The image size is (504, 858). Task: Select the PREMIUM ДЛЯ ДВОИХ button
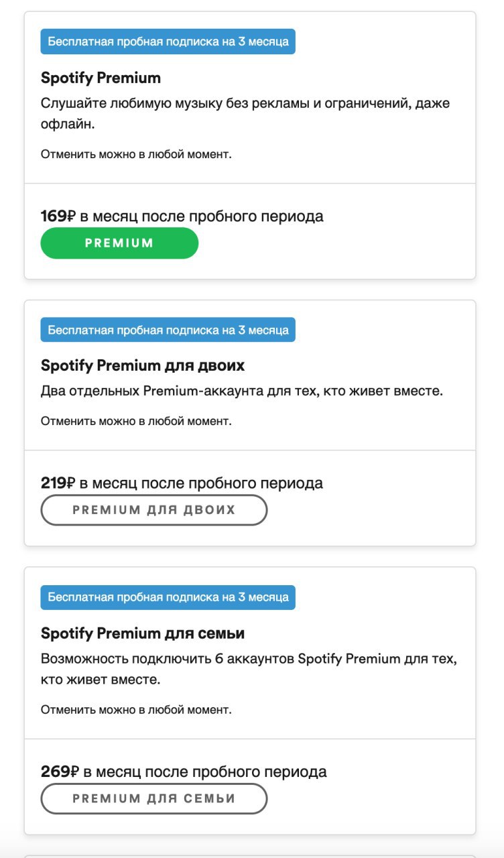click(x=154, y=510)
